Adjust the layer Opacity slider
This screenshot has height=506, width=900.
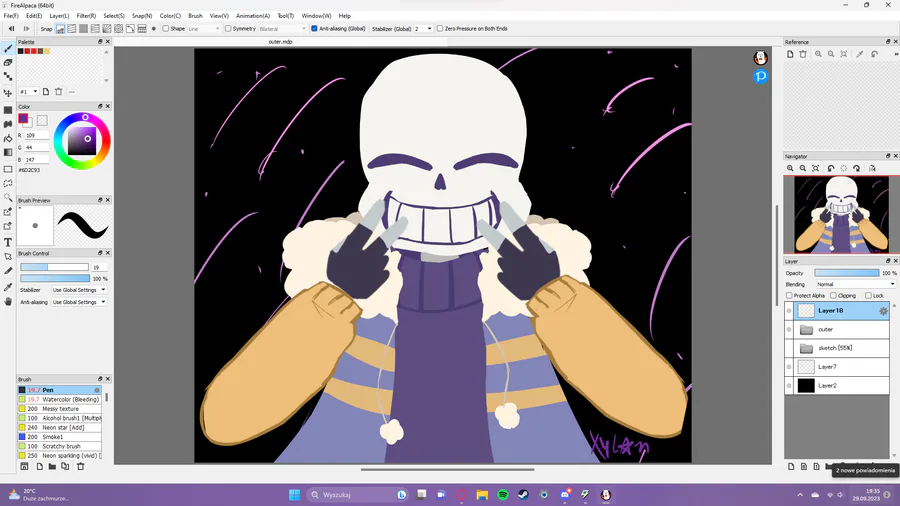(847, 273)
